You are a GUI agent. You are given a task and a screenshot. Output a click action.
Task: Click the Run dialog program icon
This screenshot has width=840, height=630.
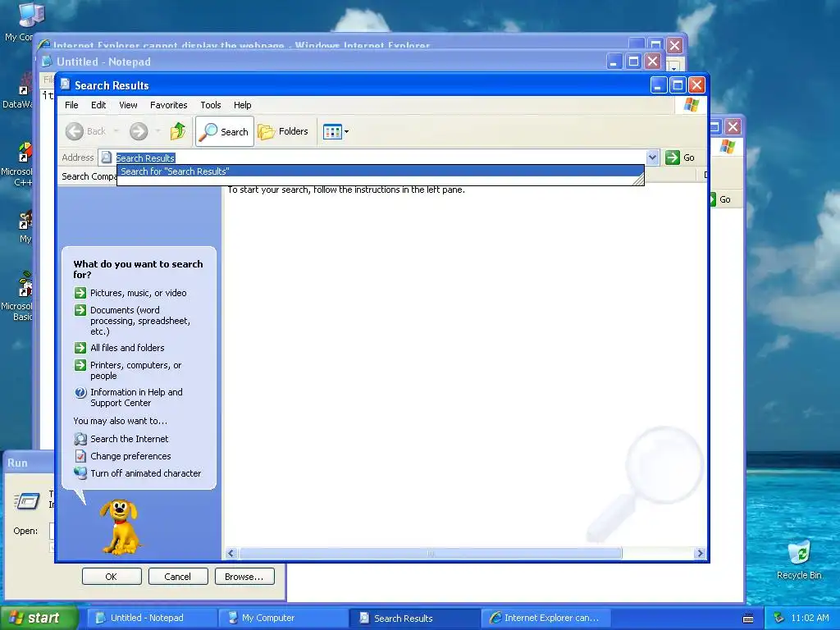[27, 501]
